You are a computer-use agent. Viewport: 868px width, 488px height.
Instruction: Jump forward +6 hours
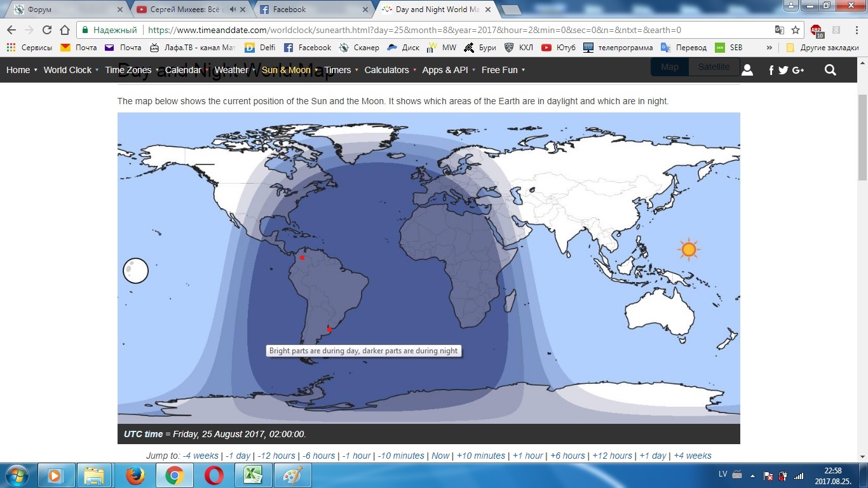coord(567,456)
